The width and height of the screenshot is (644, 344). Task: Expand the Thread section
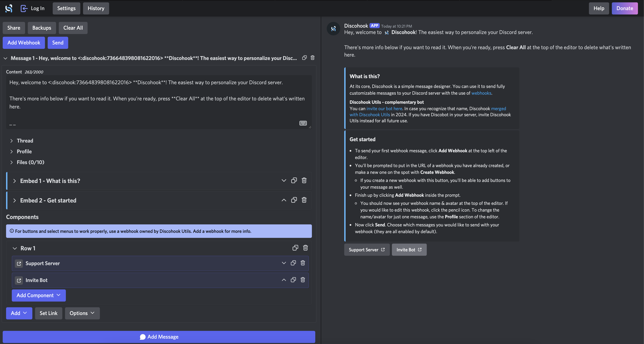pos(25,141)
